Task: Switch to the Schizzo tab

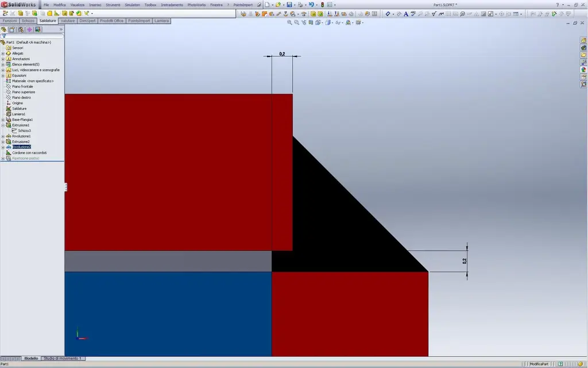Action: tap(28, 21)
